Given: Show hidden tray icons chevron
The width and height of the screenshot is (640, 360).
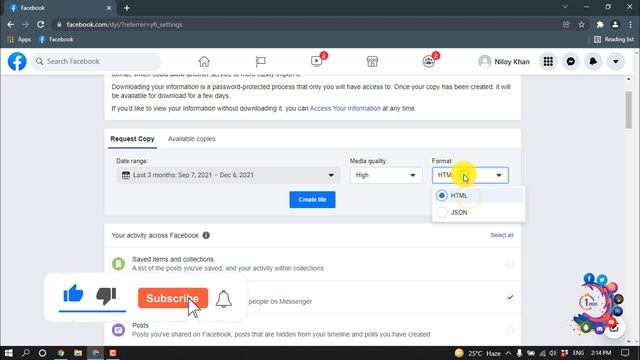Looking at the screenshot, I should coord(508,353).
